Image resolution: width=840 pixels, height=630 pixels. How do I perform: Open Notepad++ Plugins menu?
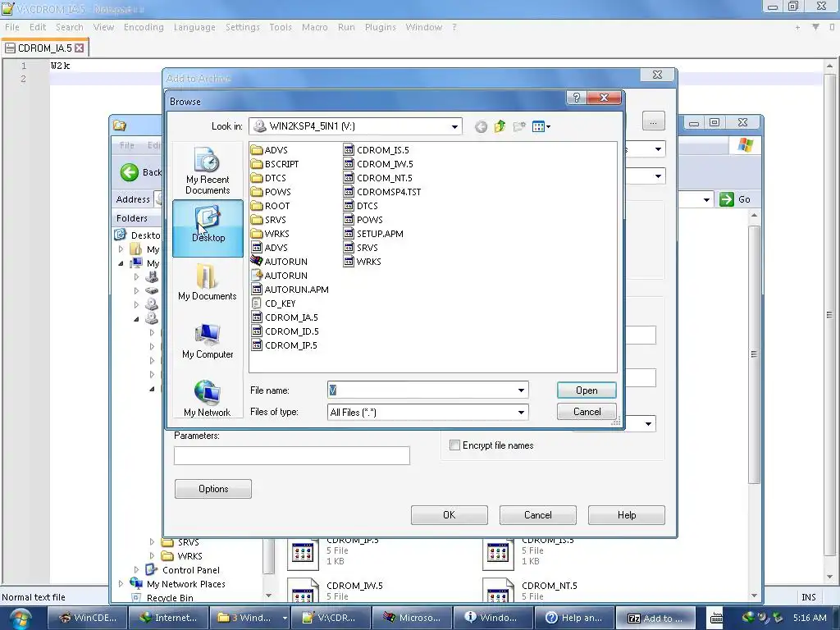pyautogui.click(x=381, y=27)
